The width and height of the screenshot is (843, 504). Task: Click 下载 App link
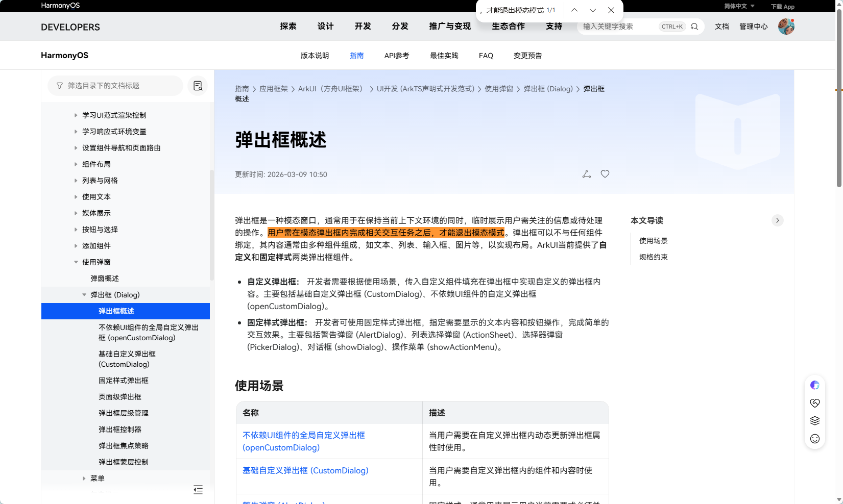[x=783, y=7]
